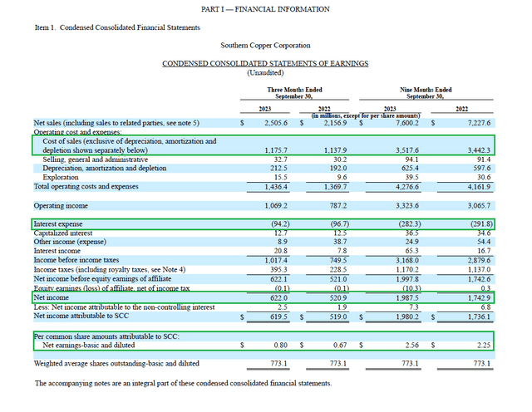Select the Income before income taxes value 1,017.4
This screenshot has height=412, width=532.
point(276,261)
